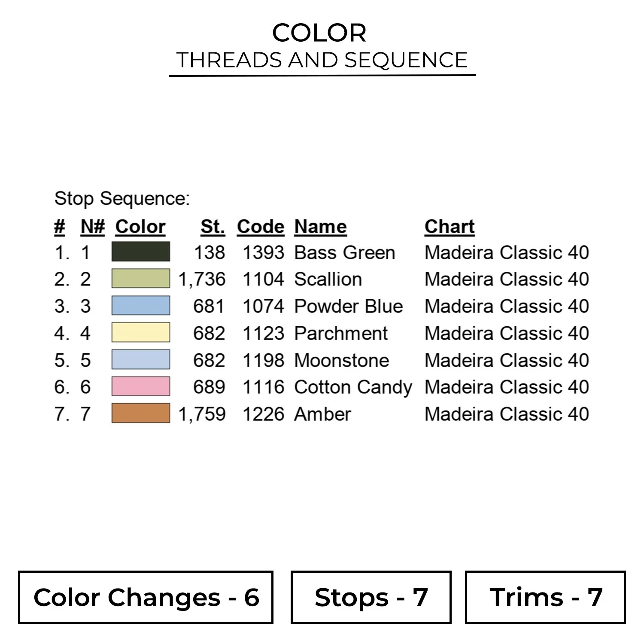Image resolution: width=644 pixels, height=644 pixels.
Task: Select the Scallion color swatch
Action: pyautogui.click(x=141, y=279)
